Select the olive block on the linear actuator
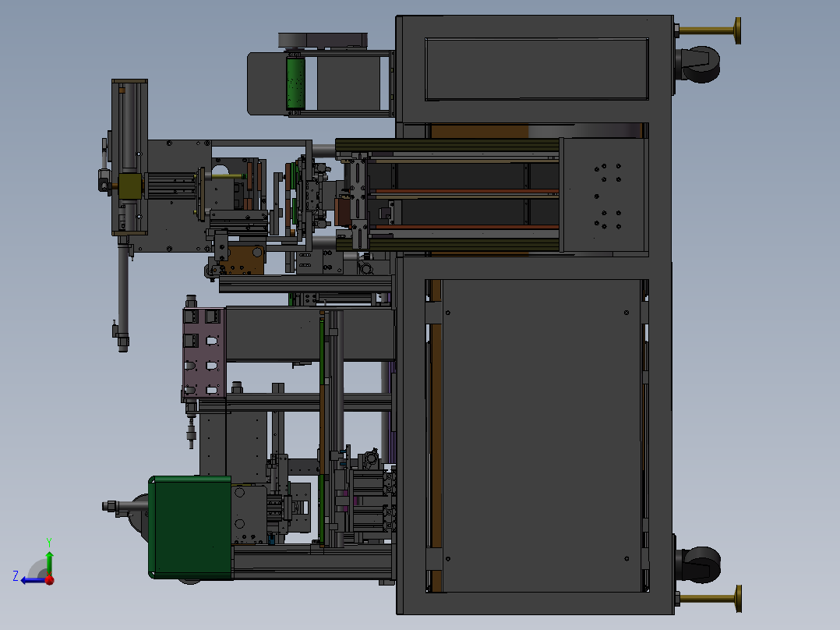The height and width of the screenshot is (630, 840). click(x=130, y=186)
